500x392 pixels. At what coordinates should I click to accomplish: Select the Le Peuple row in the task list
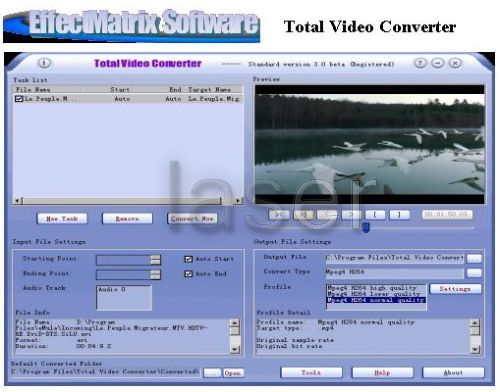(x=128, y=99)
